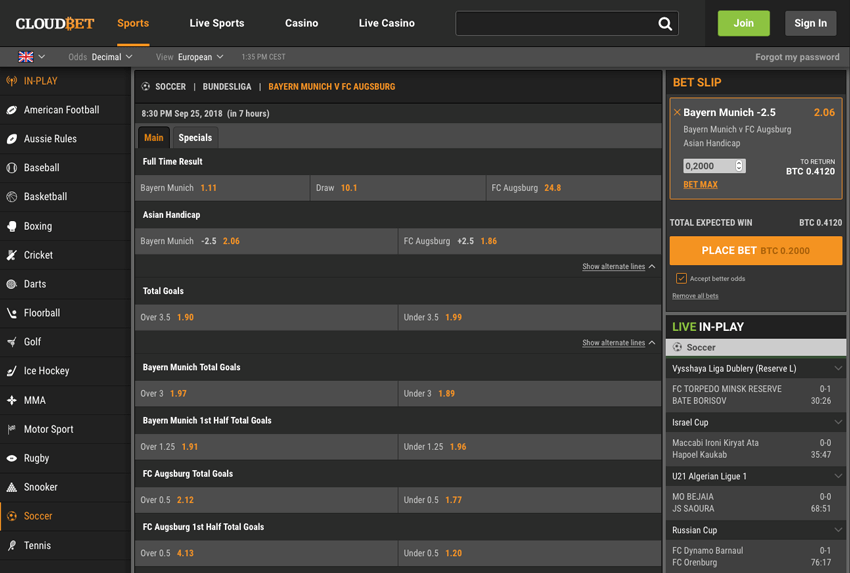Image resolution: width=850 pixels, height=573 pixels.
Task: Click Remove all bets link
Action: [x=695, y=296]
